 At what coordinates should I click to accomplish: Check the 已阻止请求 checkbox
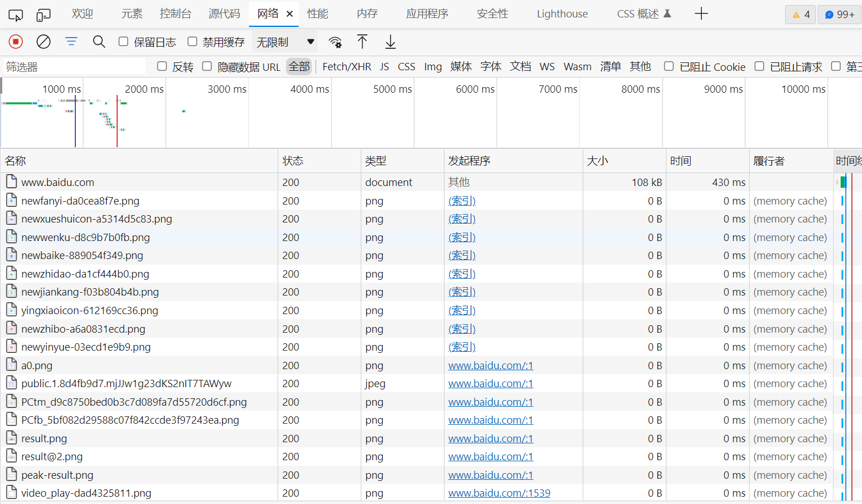(759, 66)
